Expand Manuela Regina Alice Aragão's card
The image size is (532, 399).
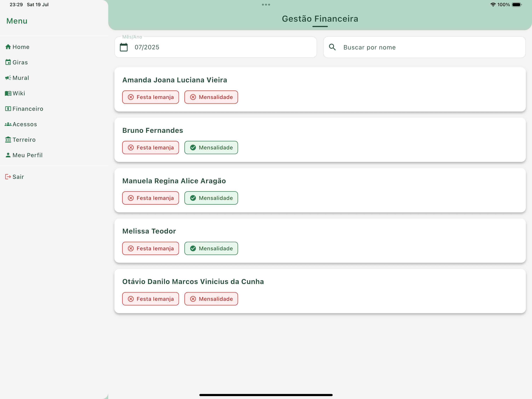(x=174, y=181)
